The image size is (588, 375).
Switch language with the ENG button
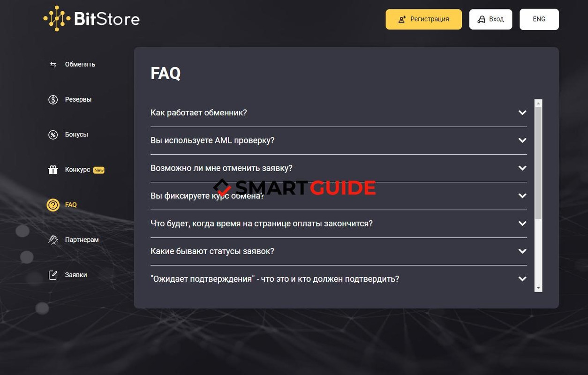539,19
